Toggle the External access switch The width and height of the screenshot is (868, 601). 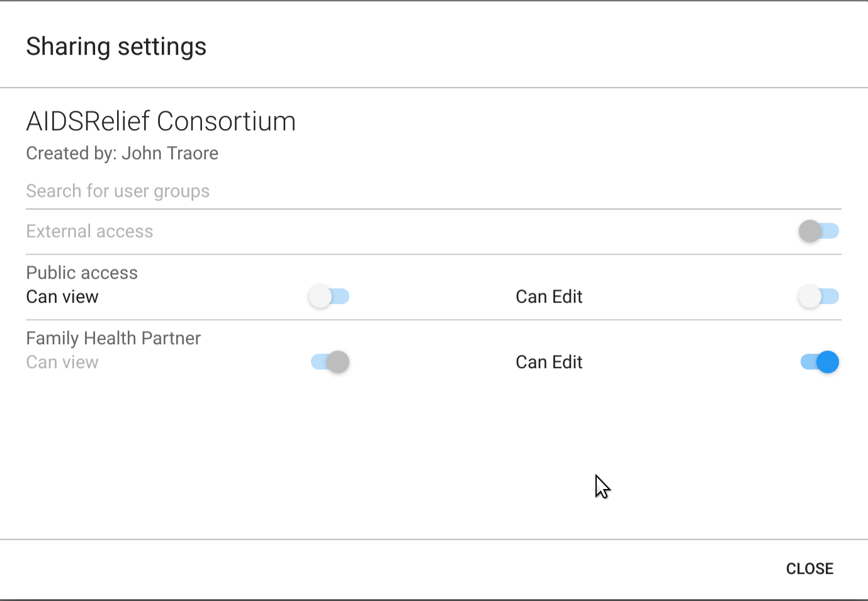tap(818, 231)
